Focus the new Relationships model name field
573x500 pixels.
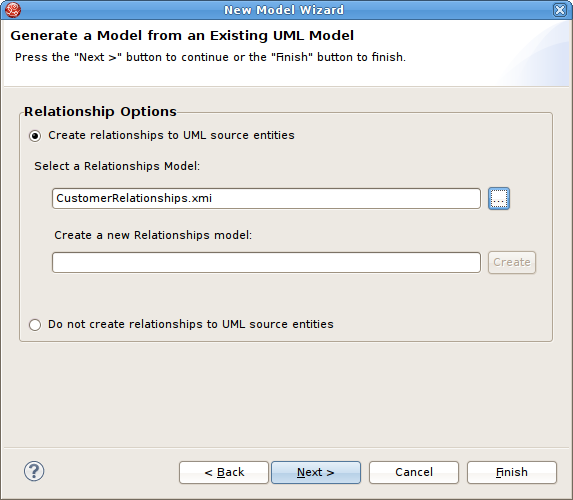pos(266,262)
